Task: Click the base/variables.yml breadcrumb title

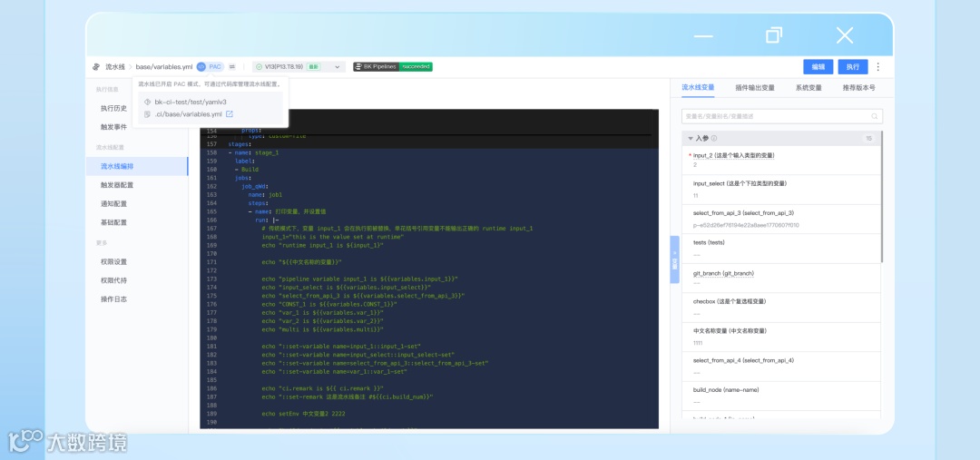Action: [x=163, y=67]
